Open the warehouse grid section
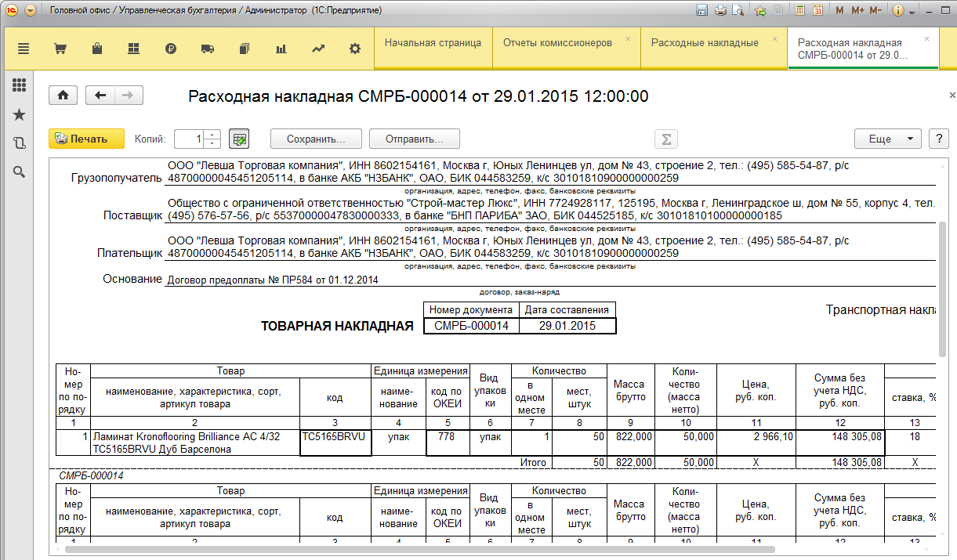Image resolution: width=957 pixels, height=560 pixels. pos(133,49)
